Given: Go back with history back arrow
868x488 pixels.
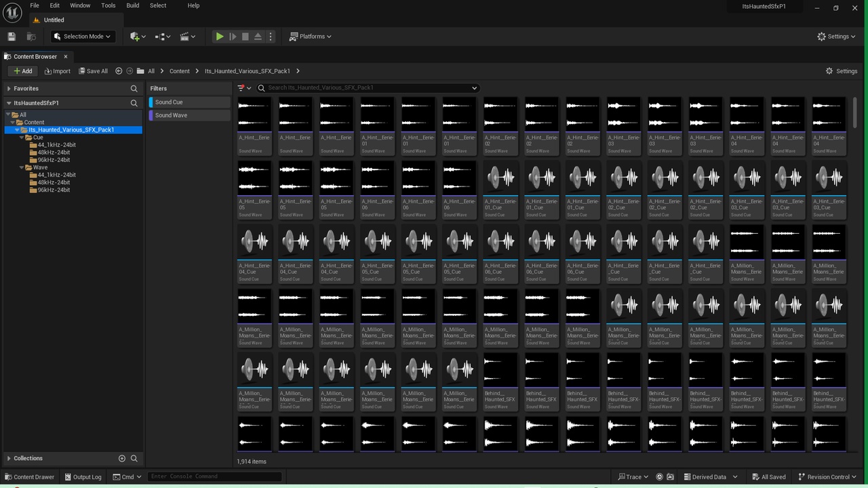Looking at the screenshot, I should (x=119, y=71).
